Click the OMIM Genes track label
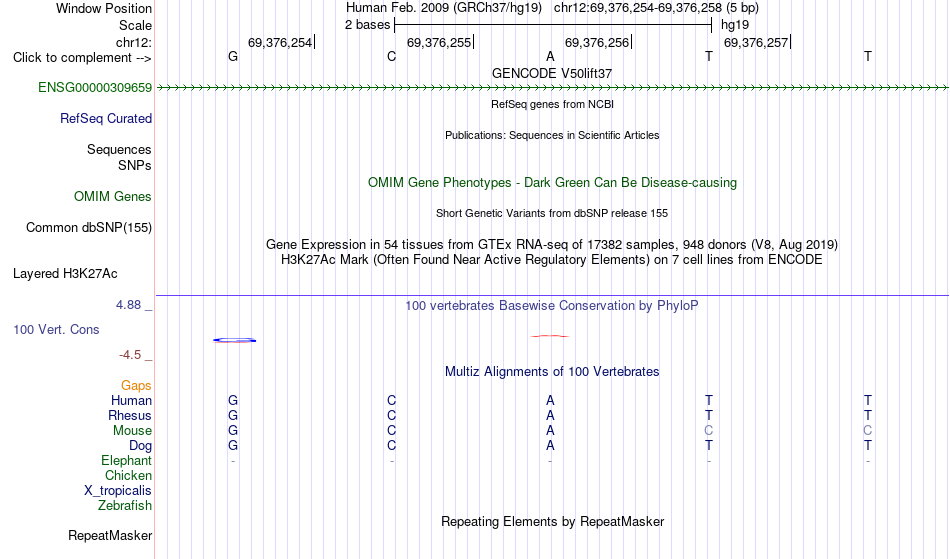This screenshot has width=950, height=559. click(112, 197)
